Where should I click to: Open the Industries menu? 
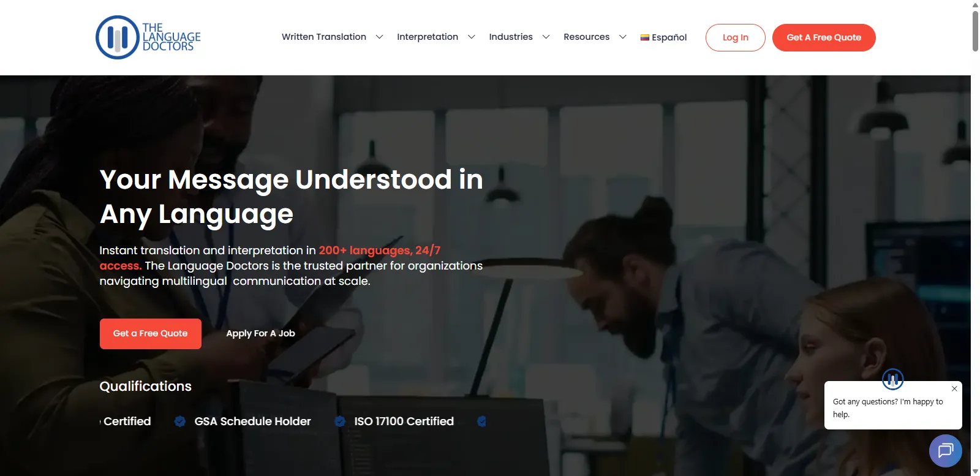(x=511, y=37)
